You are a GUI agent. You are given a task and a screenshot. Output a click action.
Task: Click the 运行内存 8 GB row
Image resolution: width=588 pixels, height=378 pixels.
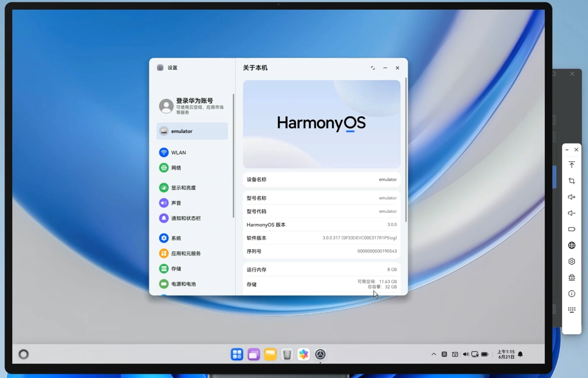click(x=322, y=270)
